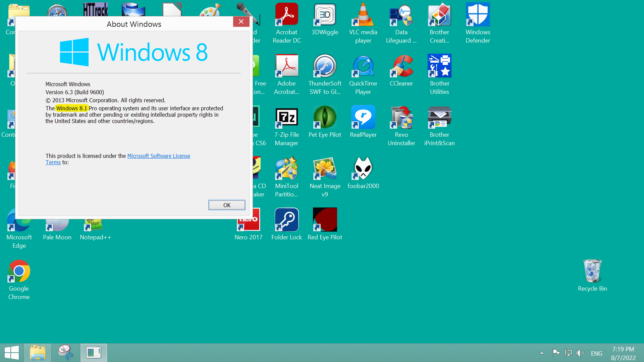
Task: Select ThunderSoft SWF to GIF shortcut
Action: coord(325,75)
